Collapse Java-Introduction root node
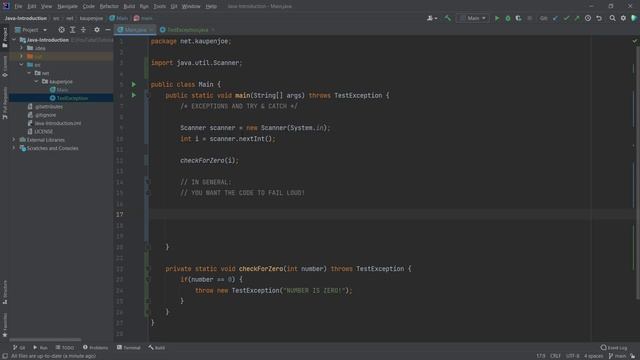 click(x=14, y=40)
